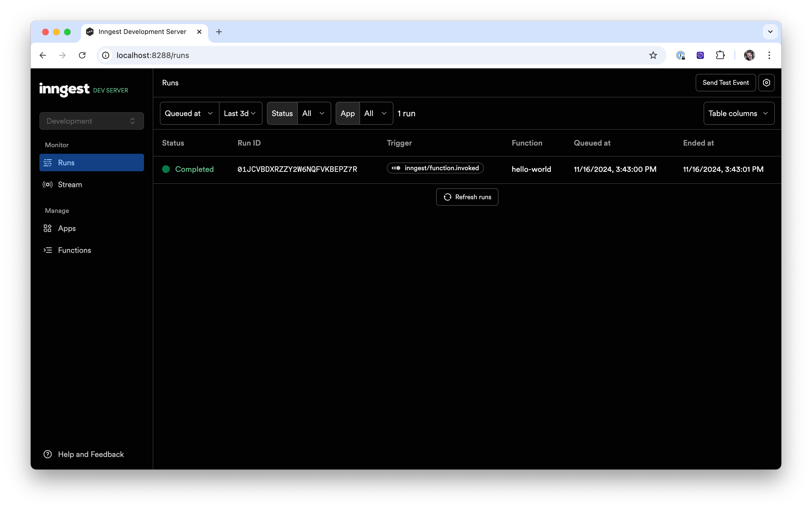Image resolution: width=812 pixels, height=510 pixels.
Task: Open the Stream monitor view
Action: coord(70,184)
